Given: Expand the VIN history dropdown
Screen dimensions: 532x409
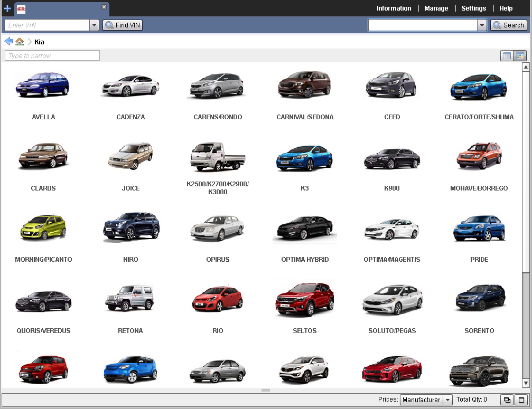Looking at the screenshot, I should point(95,25).
